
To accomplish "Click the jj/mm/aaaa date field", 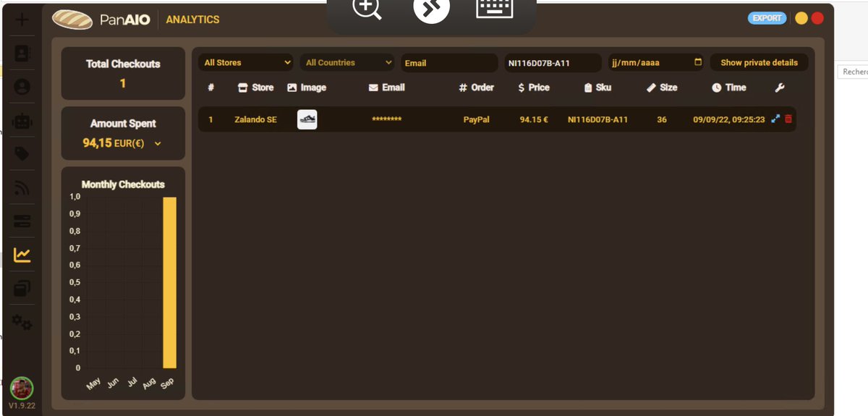I will pos(656,63).
